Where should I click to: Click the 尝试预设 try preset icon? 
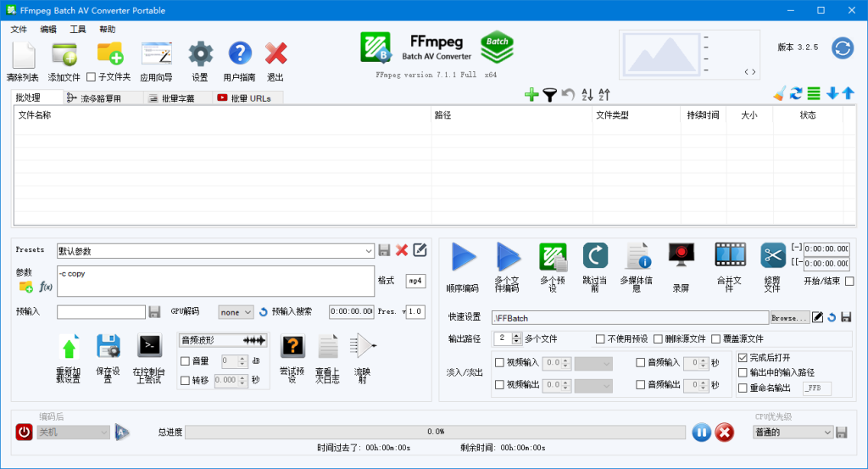click(292, 346)
